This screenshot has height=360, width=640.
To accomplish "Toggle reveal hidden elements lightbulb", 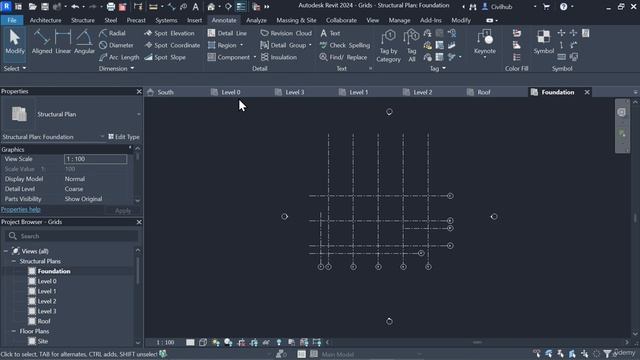I will pyautogui.click(x=279, y=342).
